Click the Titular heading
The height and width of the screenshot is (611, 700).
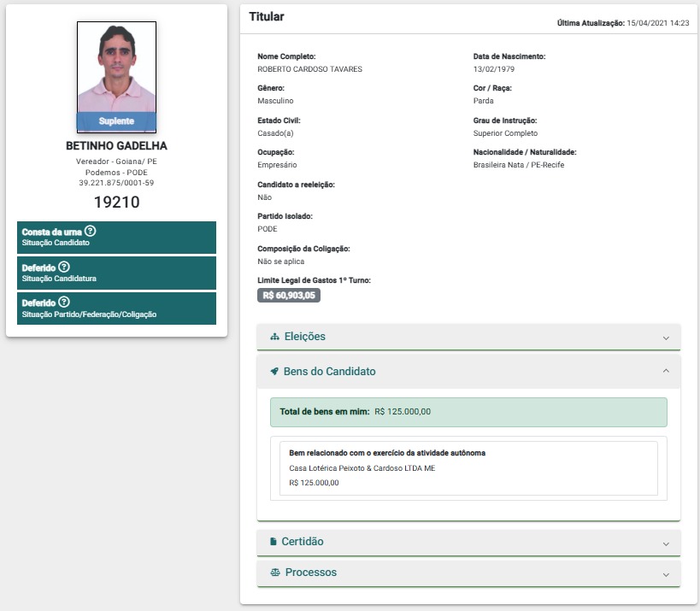click(x=267, y=16)
